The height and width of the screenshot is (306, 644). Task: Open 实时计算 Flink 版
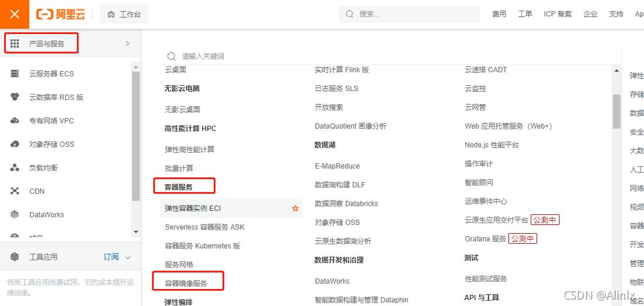tap(342, 70)
